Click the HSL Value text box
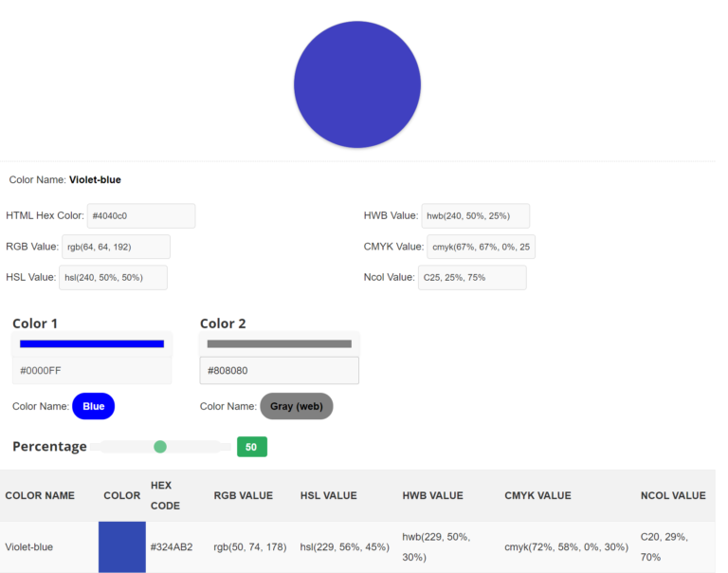 pyautogui.click(x=113, y=277)
